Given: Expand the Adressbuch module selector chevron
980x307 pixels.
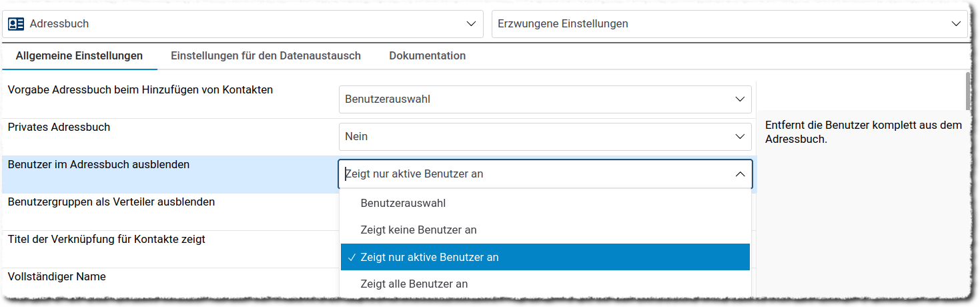Looking at the screenshot, I should click(x=470, y=24).
